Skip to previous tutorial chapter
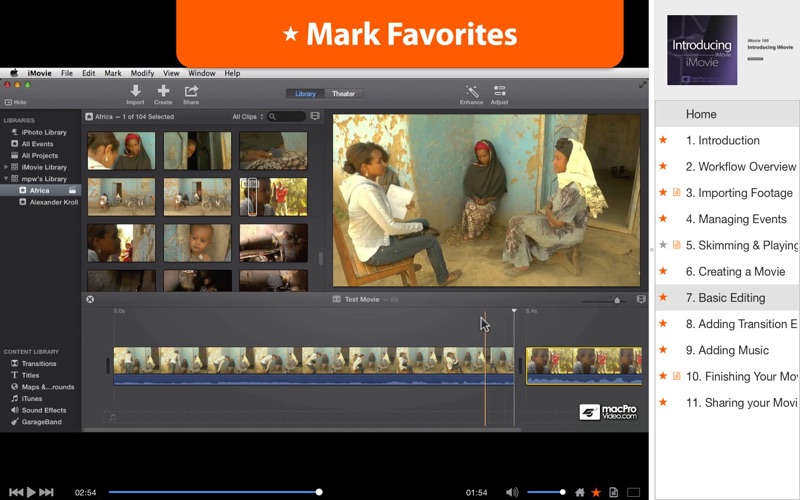Viewport: 800px width, 500px height. [16, 492]
